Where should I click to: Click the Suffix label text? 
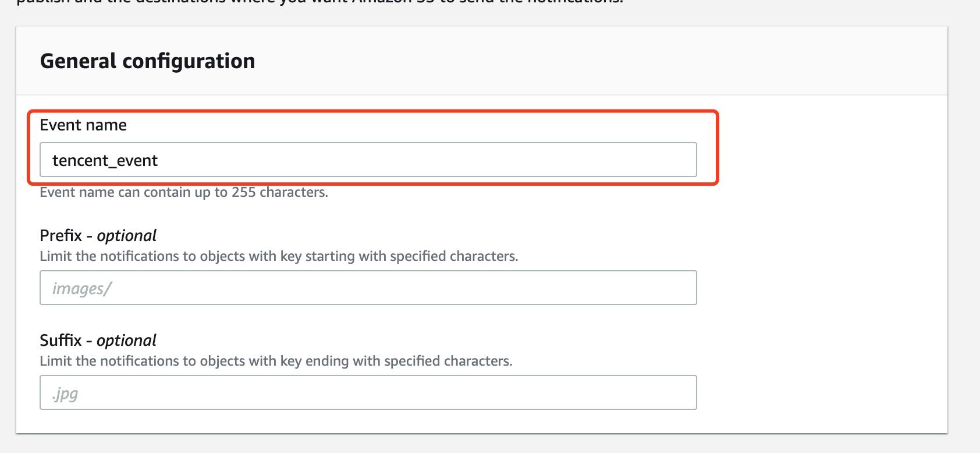pos(61,340)
